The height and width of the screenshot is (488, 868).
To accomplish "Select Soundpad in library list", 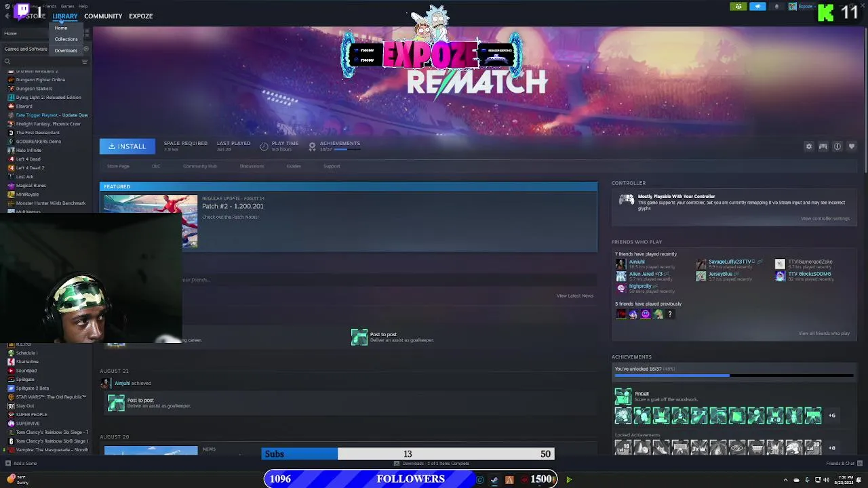I will pyautogui.click(x=26, y=371).
